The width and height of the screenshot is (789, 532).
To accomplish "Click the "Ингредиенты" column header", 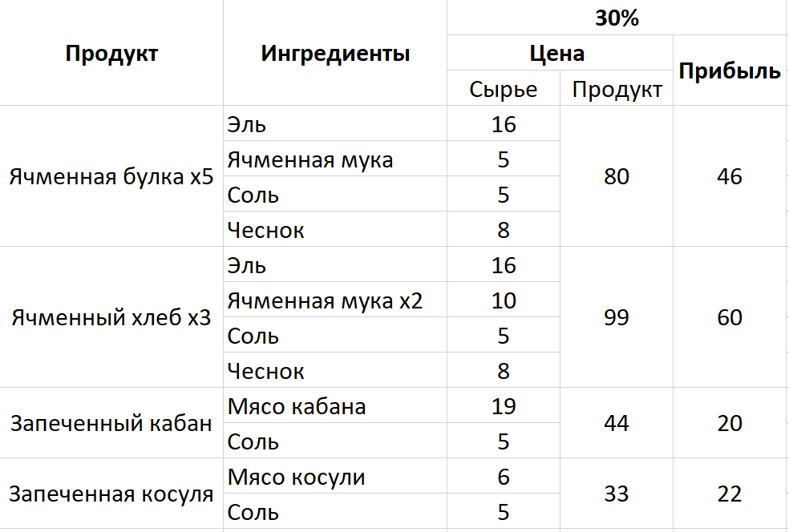I will [x=335, y=54].
